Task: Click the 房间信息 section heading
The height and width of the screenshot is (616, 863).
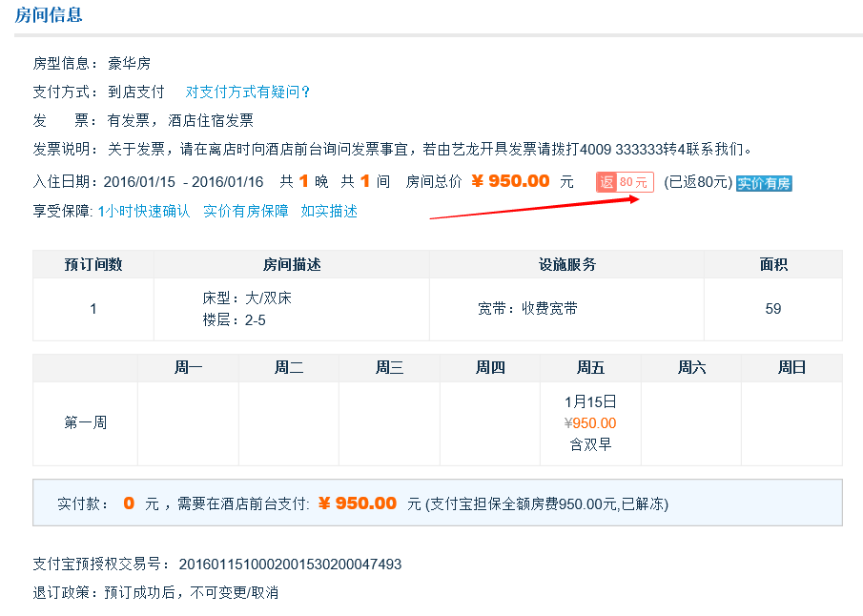Action: (x=49, y=14)
